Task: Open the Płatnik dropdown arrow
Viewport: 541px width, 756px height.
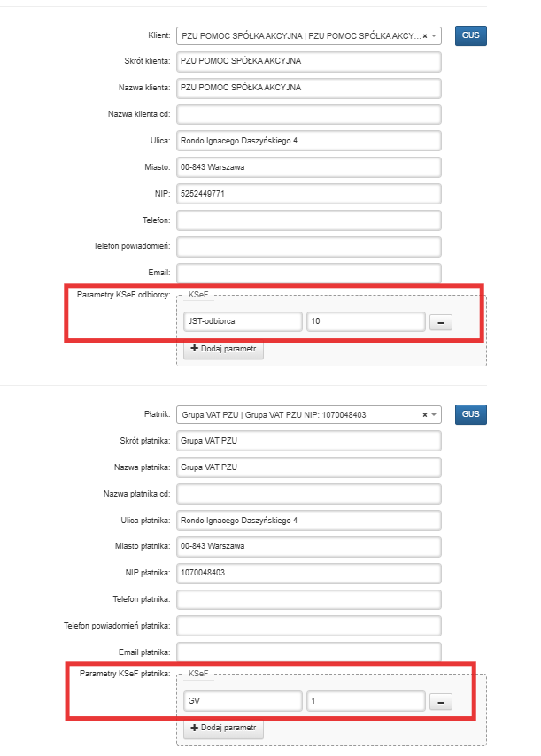Action: (x=435, y=414)
